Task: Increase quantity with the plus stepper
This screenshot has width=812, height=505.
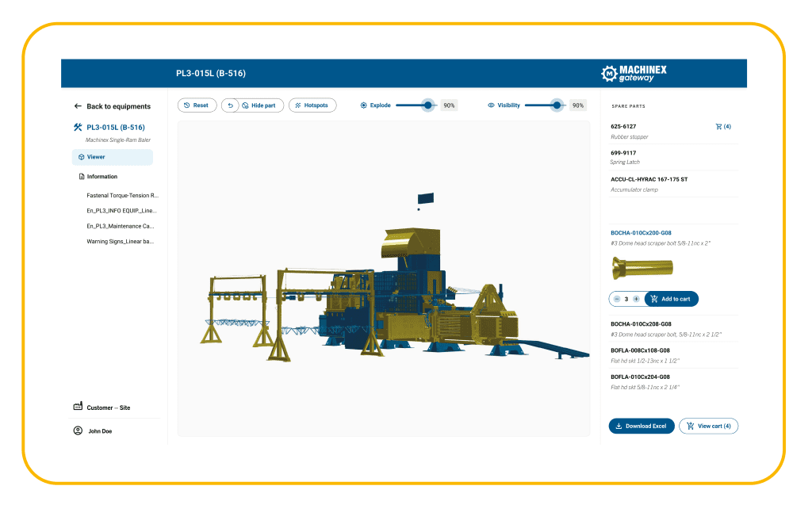Action: coord(635,299)
